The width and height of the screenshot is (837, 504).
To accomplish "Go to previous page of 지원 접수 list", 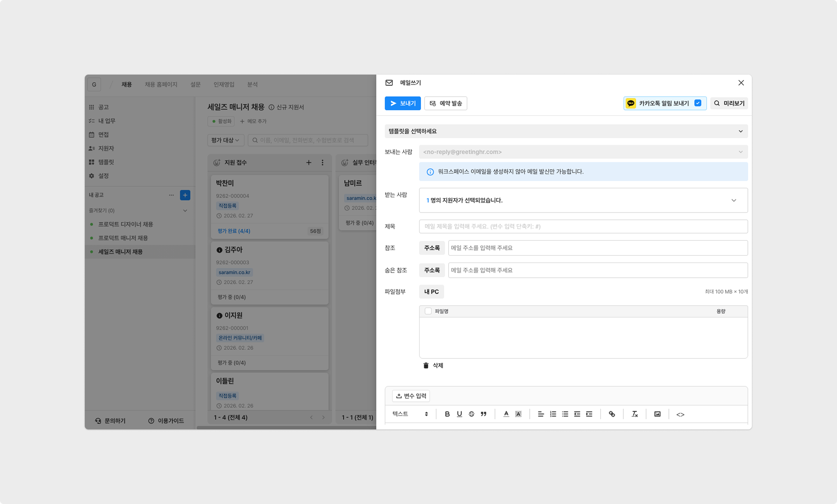I will 311,417.
